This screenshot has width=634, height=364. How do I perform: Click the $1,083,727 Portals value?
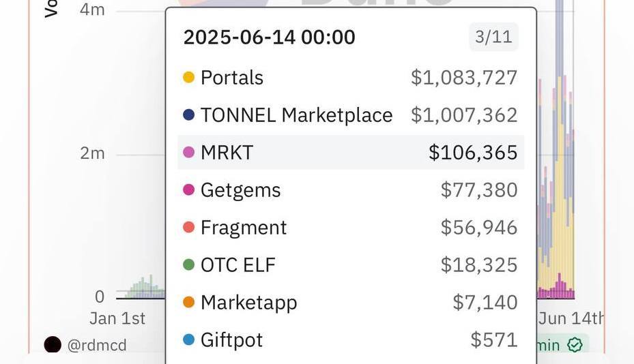464,78
